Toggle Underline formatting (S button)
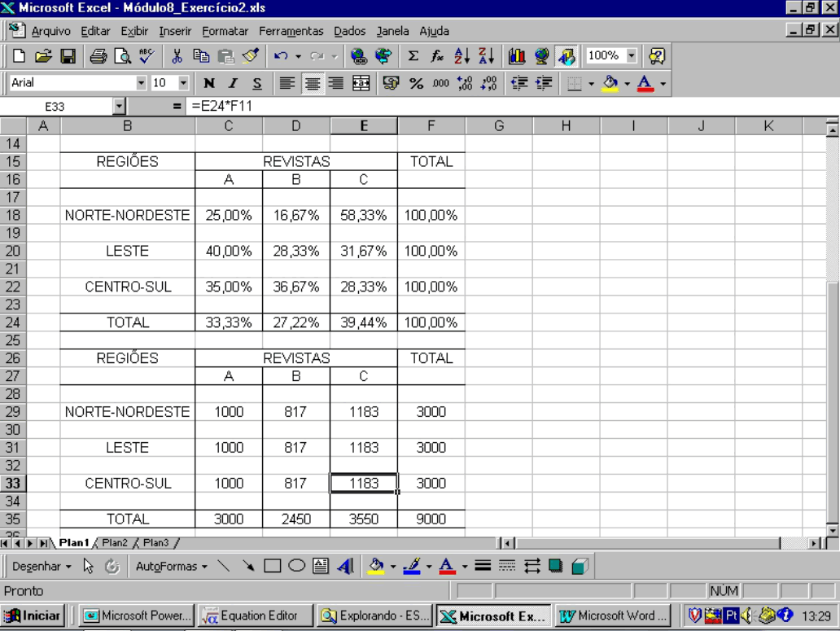The width and height of the screenshot is (840, 631). click(256, 83)
